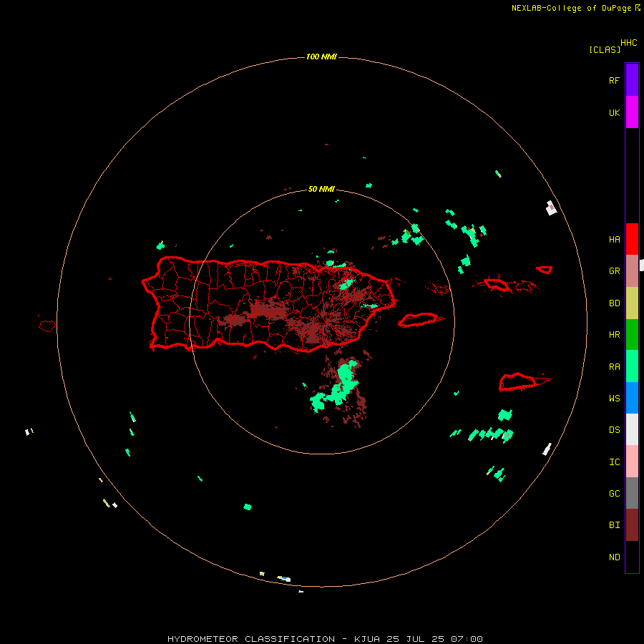Click the [CLAS] units label
Viewport: 644px width, 644px height.
pyautogui.click(x=605, y=49)
